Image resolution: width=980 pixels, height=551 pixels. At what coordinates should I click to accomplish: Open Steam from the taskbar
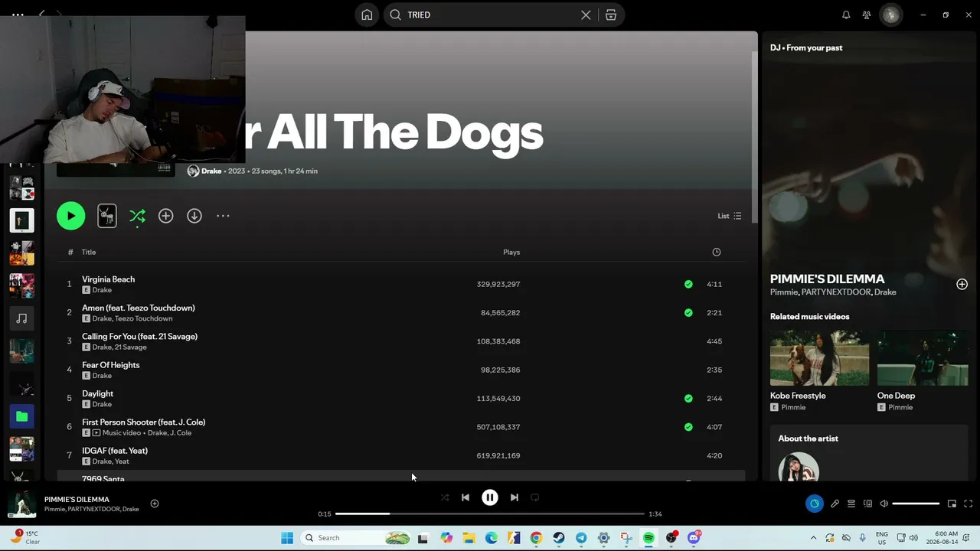tap(559, 538)
